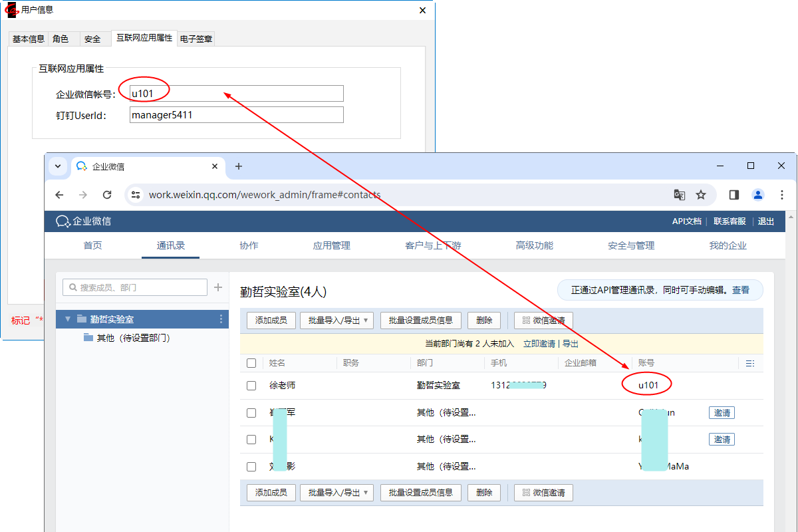Image resolution: width=798 pixels, height=532 pixels.
Task: Tick the checkbox for 徐老师
Action: click(x=251, y=386)
